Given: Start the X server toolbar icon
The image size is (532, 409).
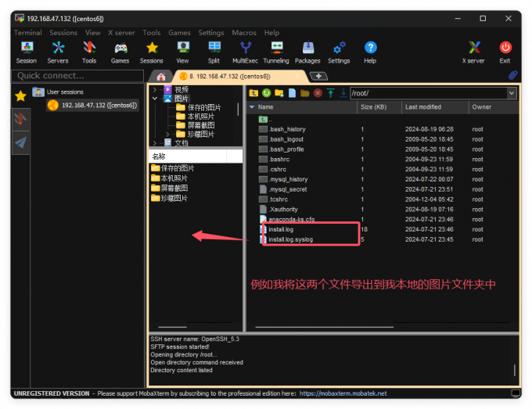Looking at the screenshot, I should point(473,52).
